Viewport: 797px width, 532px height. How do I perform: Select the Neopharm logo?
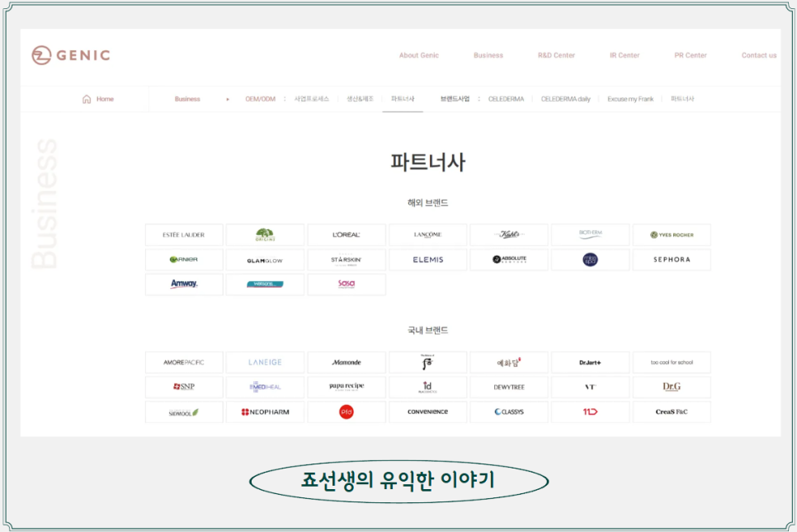pos(265,412)
